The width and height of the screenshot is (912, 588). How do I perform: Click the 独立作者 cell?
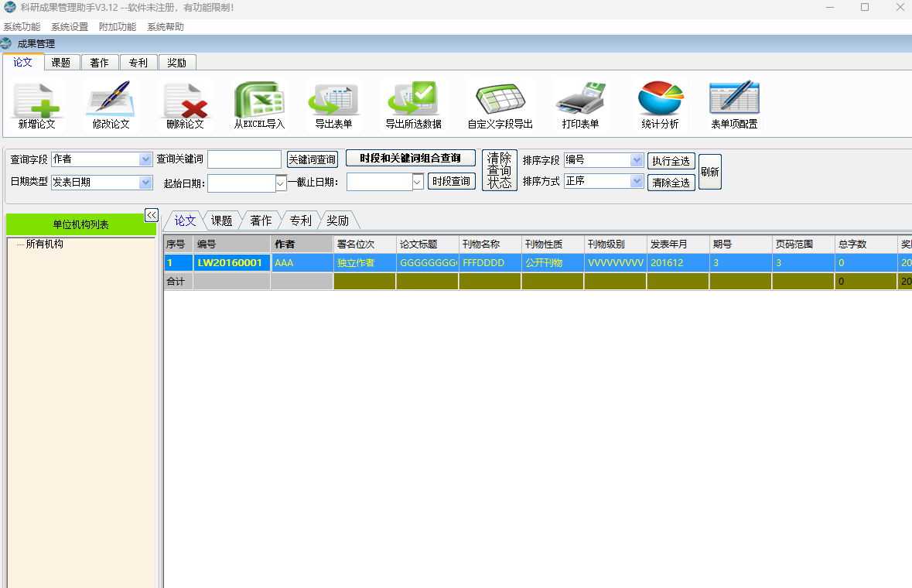coord(364,263)
